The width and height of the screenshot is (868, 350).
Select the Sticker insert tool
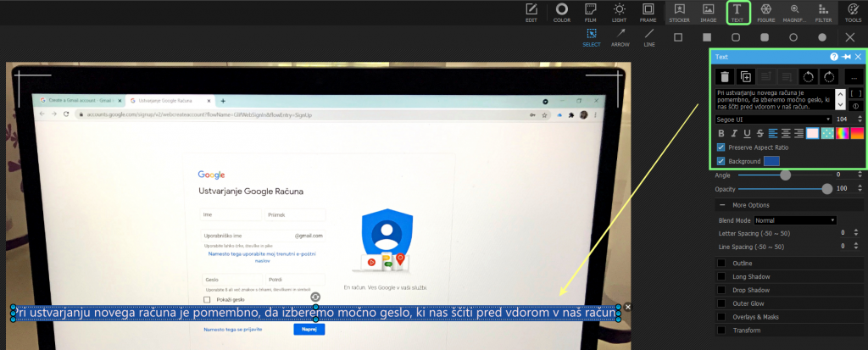point(679,13)
